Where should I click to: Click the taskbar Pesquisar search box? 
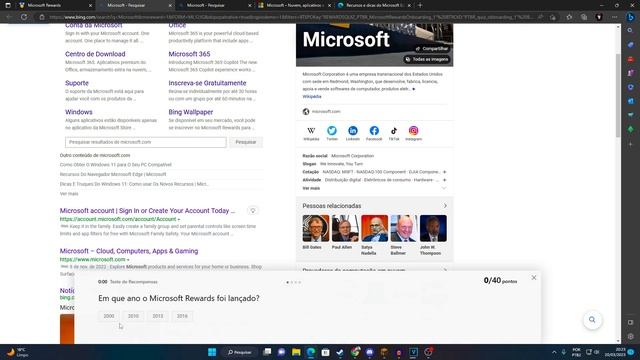240,352
